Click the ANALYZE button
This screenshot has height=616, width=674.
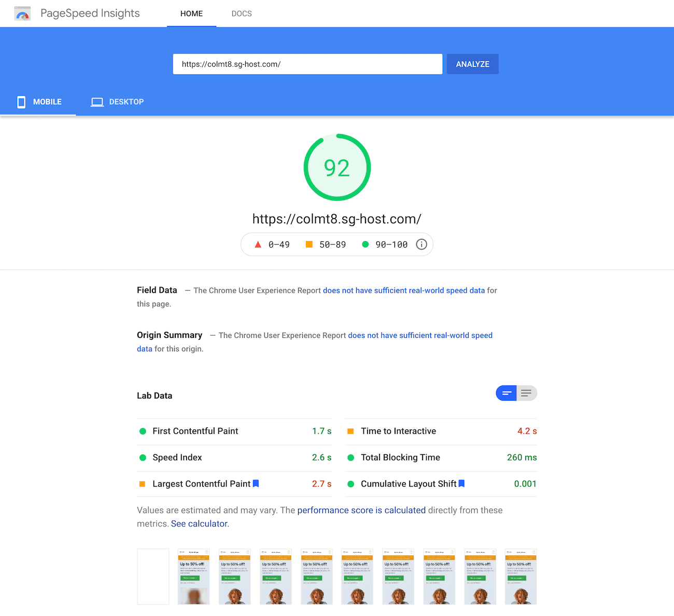472,64
